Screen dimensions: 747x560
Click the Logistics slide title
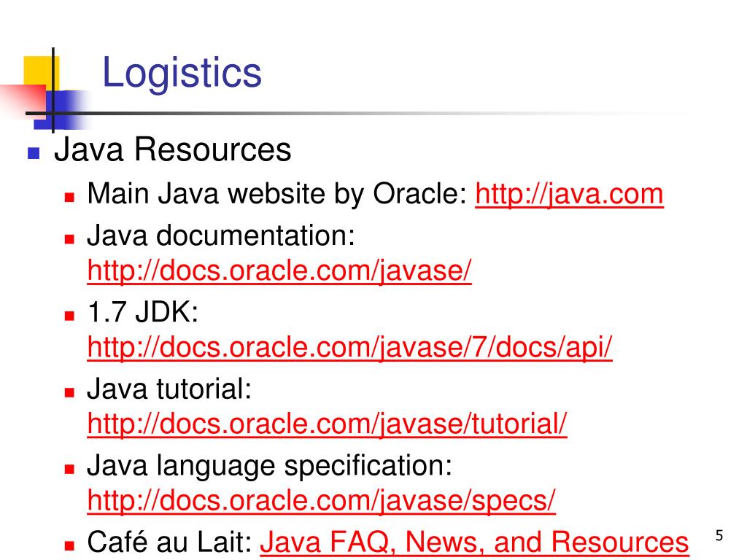coord(182,73)
